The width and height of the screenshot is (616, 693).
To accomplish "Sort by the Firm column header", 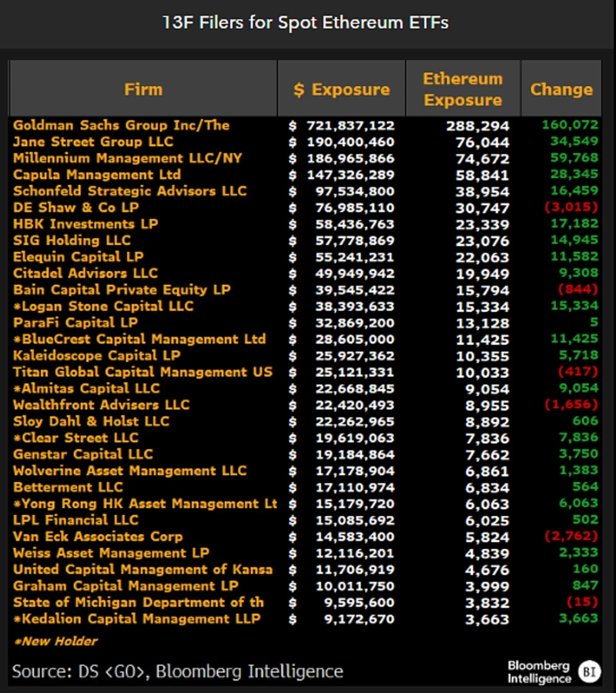I will coord(143,89).
